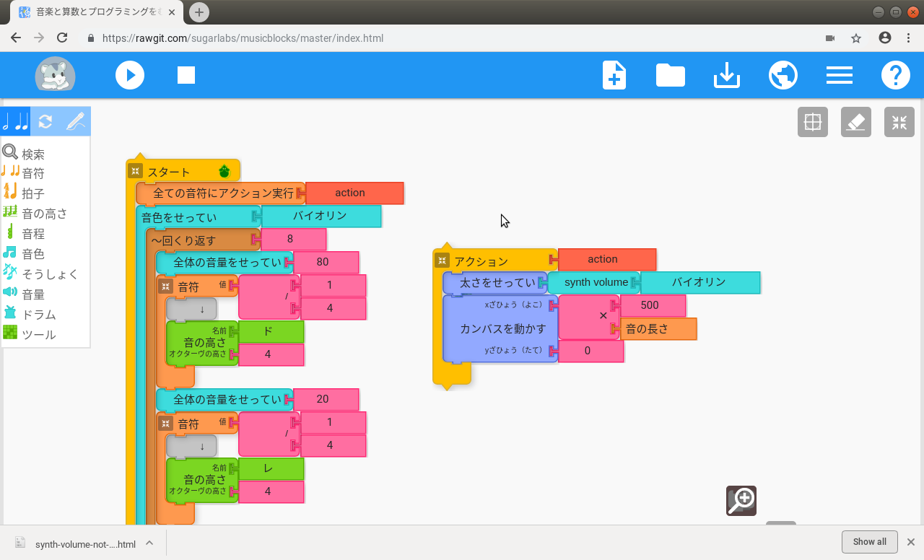Image resolution: width=924 pixels, height=560 pixels.
Task: Save the project with the download icon
Action: 727,75
